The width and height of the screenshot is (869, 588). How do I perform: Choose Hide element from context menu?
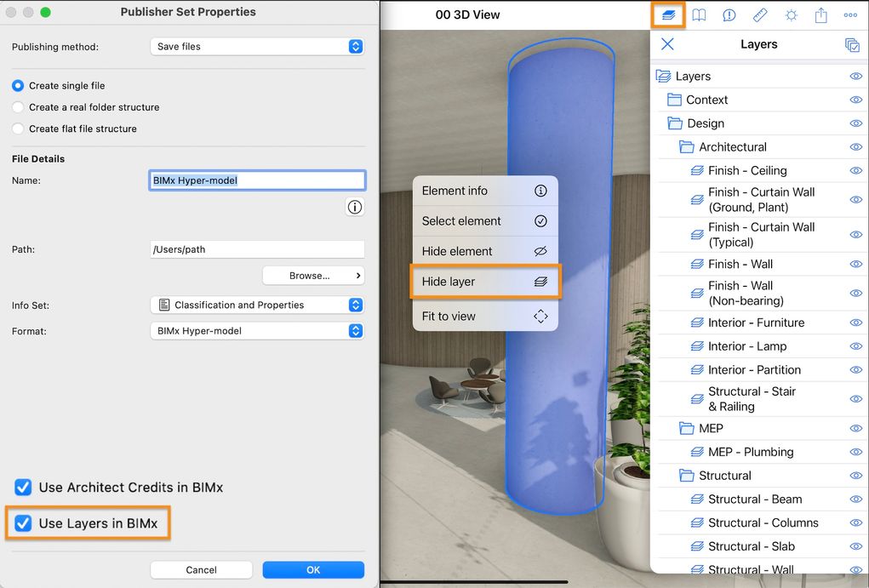tap(485, 251)
